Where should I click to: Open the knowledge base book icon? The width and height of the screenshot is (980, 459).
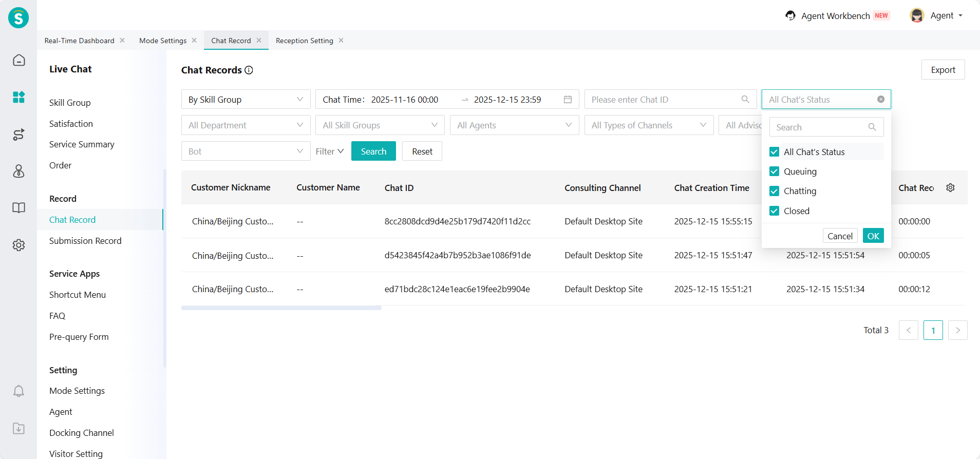18,208
